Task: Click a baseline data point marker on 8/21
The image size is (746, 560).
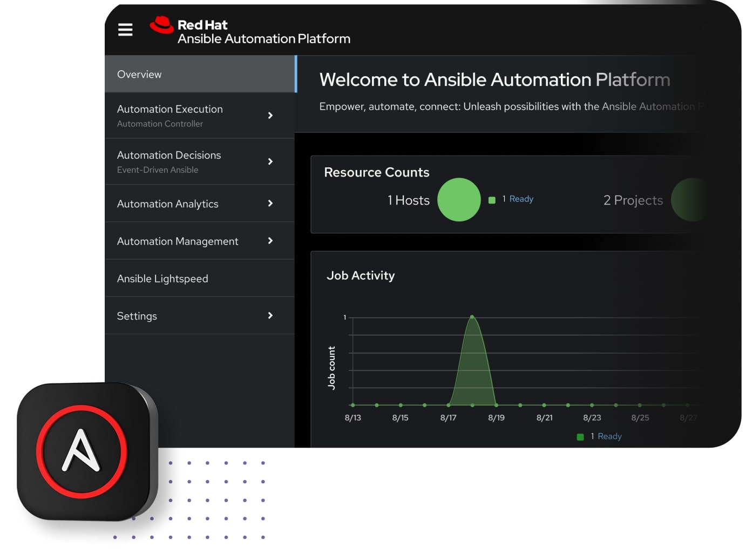Action: (x=544, y=404)
